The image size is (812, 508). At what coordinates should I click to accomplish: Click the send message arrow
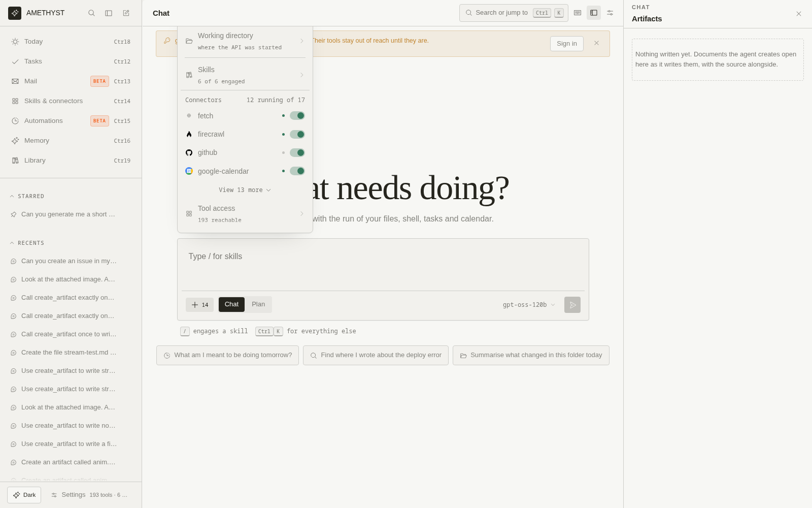(x=572, y=305)
